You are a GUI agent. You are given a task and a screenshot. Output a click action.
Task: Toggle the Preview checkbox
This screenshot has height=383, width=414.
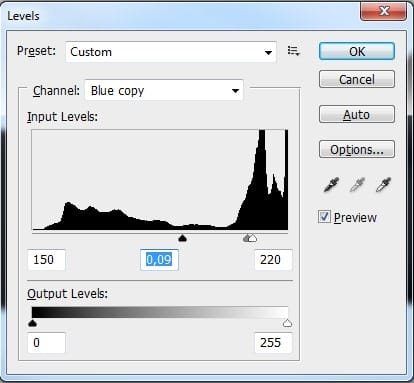click(x=324, y=217)
